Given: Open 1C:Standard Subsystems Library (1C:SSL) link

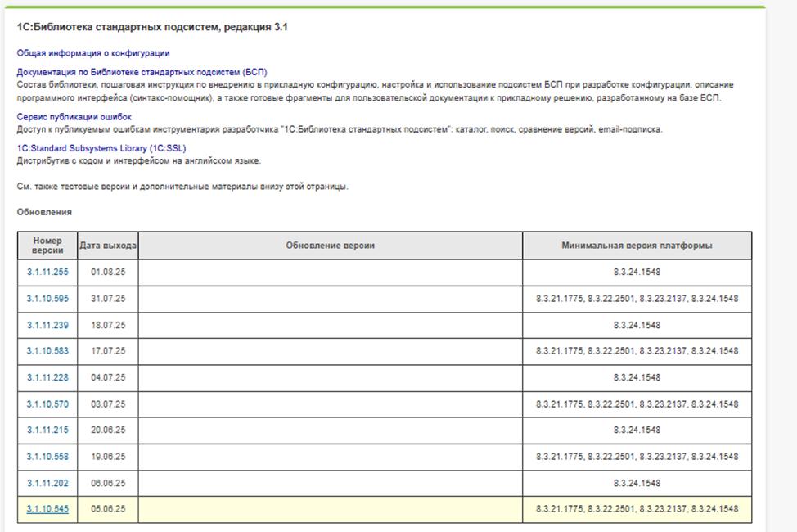Looking at the screenshot, I should (x=101, y=148).
